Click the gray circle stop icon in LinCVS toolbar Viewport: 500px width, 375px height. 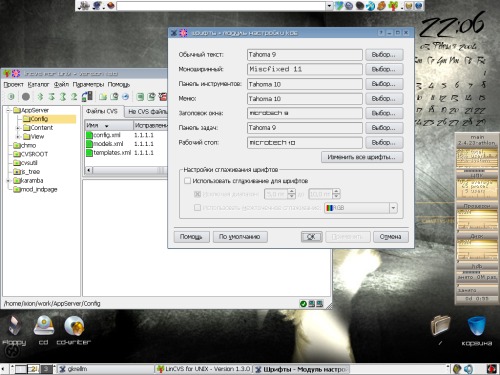(26, 97)
